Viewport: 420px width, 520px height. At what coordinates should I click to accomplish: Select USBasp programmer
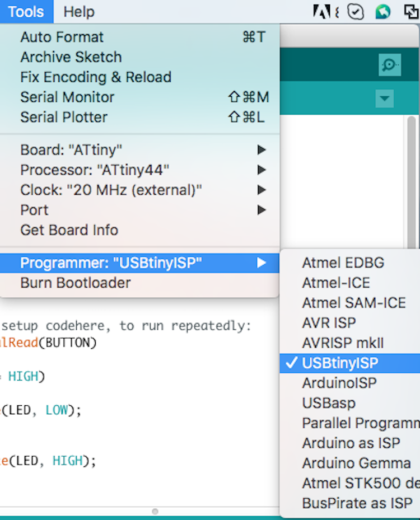click(350, 403)
